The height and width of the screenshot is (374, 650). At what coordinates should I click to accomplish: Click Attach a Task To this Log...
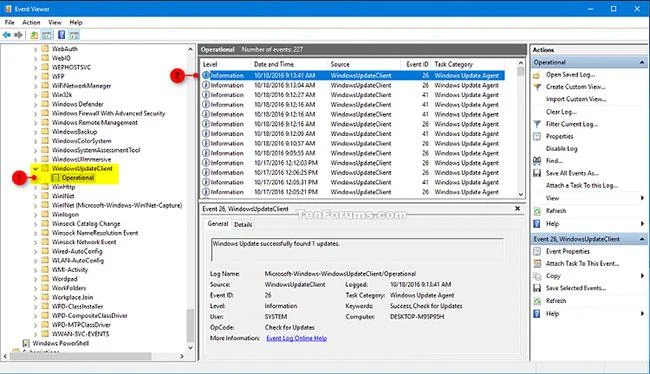click(582, 186)
